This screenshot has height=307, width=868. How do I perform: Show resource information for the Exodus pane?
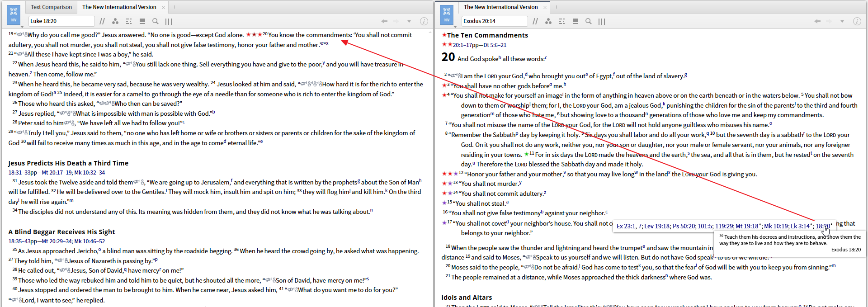tap(857, 21)
